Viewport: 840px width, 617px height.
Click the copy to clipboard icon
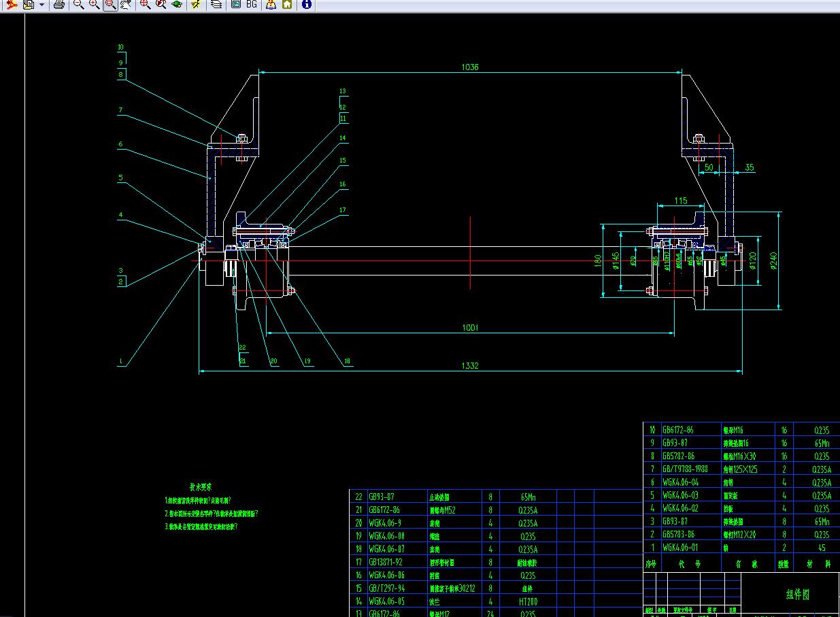coord(29,4)
